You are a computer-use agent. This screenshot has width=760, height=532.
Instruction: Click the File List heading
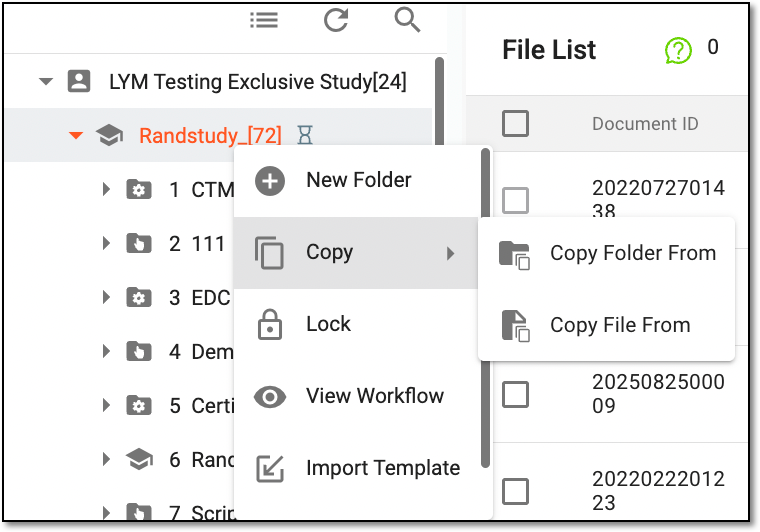point(549,50)
